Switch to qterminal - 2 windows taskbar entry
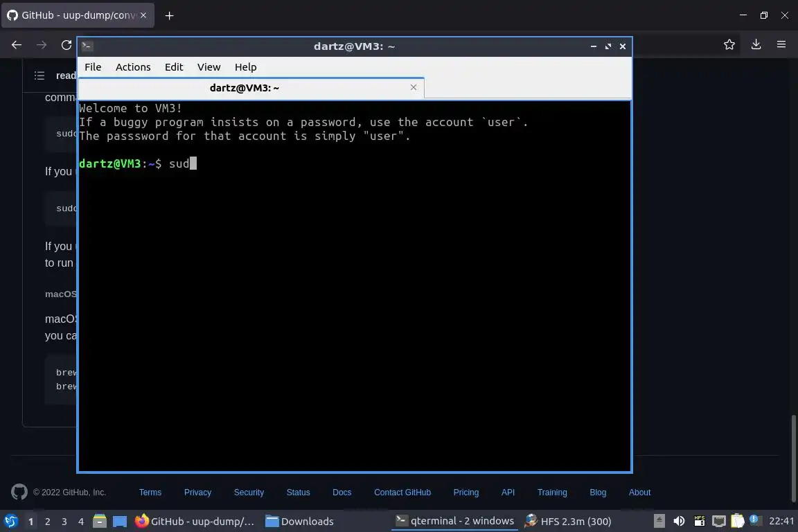Viewport: 798px width, 532px height. click(x=455, y=521)
